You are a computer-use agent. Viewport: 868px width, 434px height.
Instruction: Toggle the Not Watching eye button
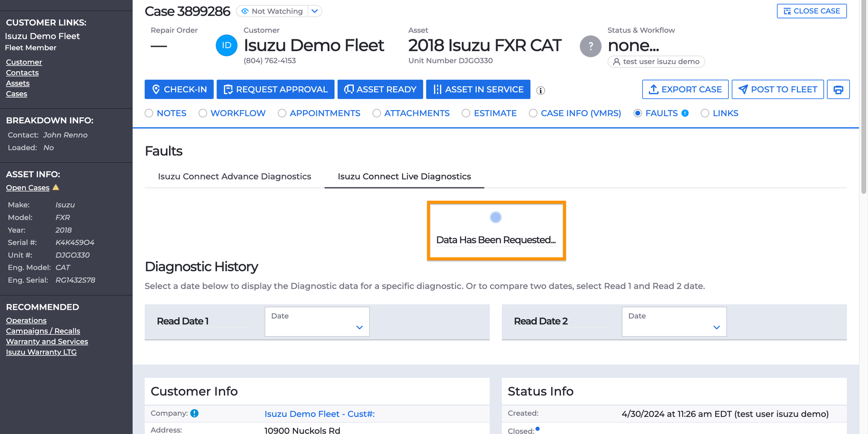point(272,11)
